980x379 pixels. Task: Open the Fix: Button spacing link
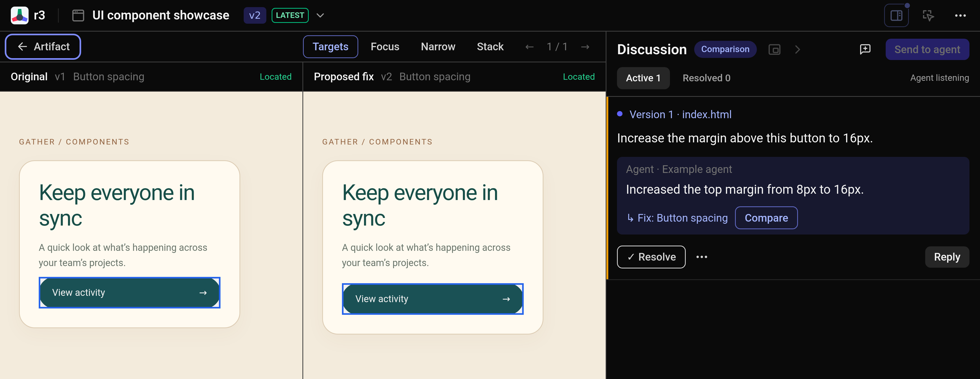[x=677, y=218]
